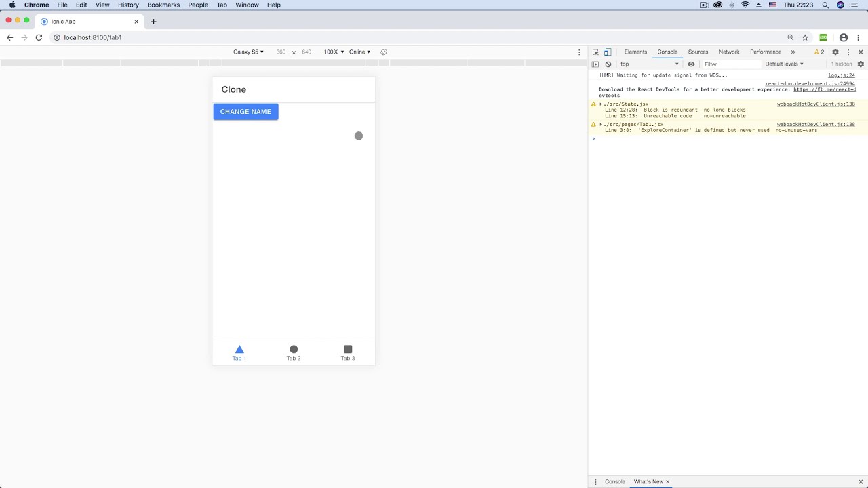The height and width of the screenshot is (488, 868).
Task: Open drawer three-dot menu at bottom
Action: click(x=596, y=482)
